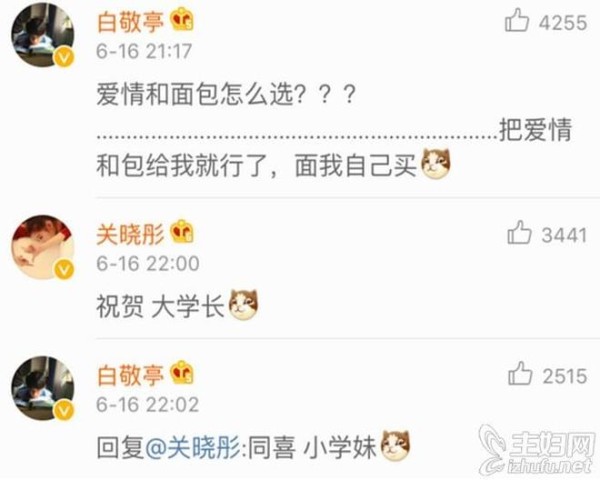Follow the @关晓彤 mention link
The width and height of the screenshot is (600, 480).
point(193,447)
